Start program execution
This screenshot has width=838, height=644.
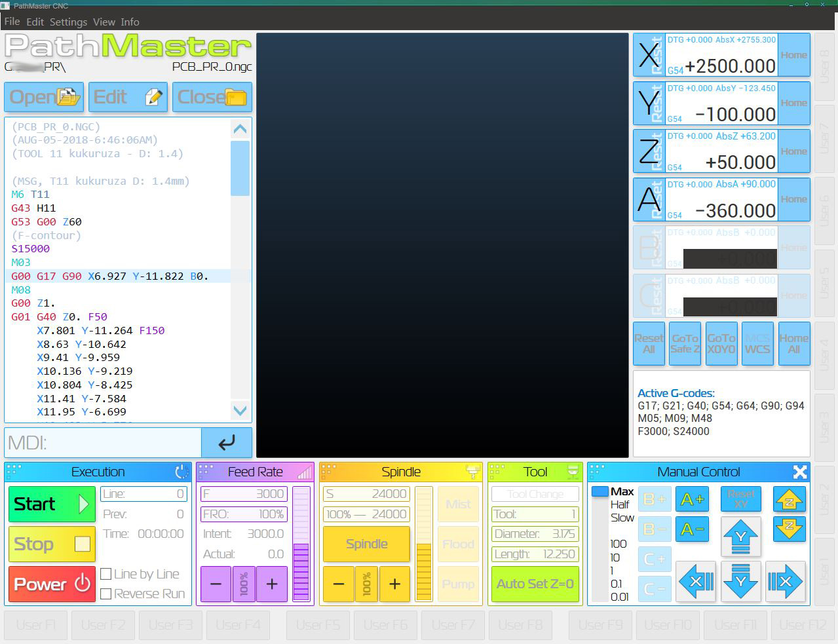click(x=52, y=504)
